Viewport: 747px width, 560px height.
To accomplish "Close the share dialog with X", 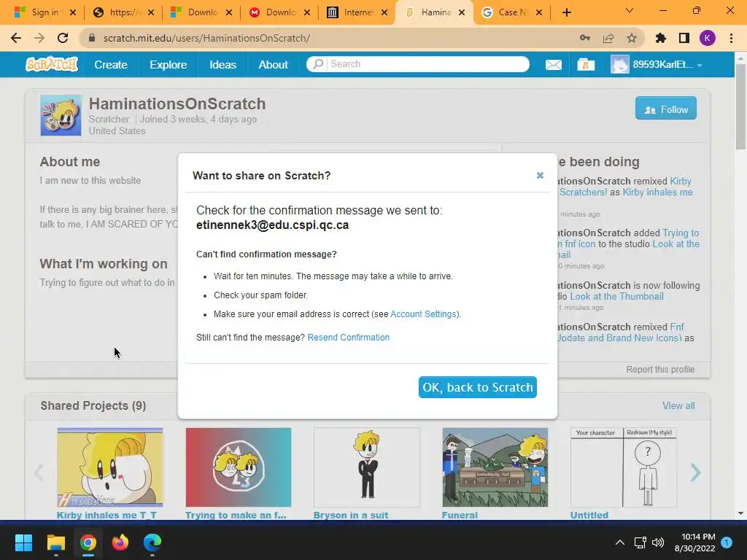I will [540, 175].
